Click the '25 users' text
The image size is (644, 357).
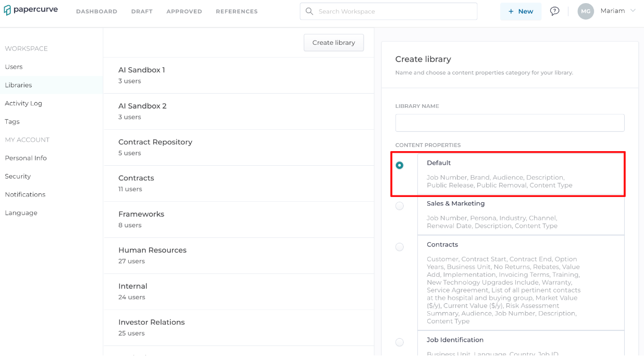click(132, 333)
